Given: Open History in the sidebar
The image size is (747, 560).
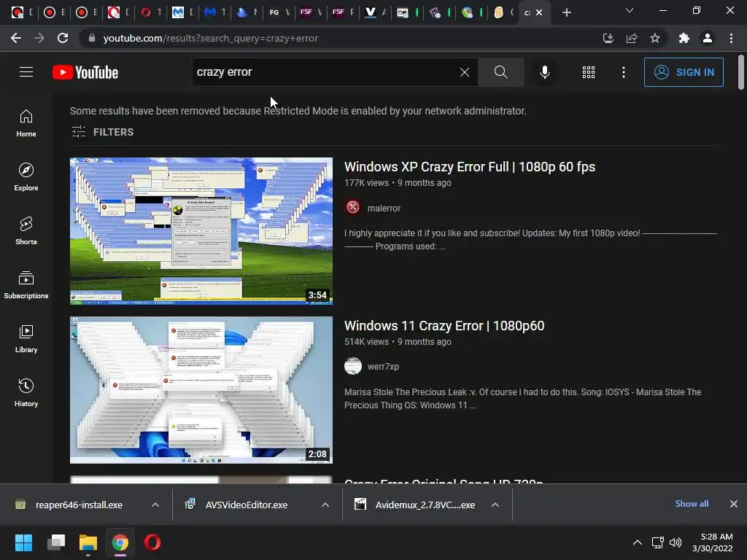Looking at the screenshot, I should (x=26, y=392).
